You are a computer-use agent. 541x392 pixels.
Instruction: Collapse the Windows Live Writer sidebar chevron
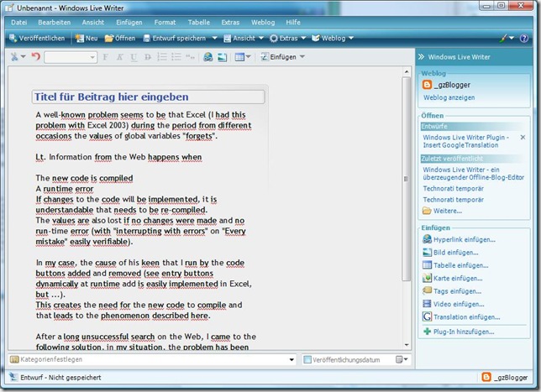click(421, 57)
